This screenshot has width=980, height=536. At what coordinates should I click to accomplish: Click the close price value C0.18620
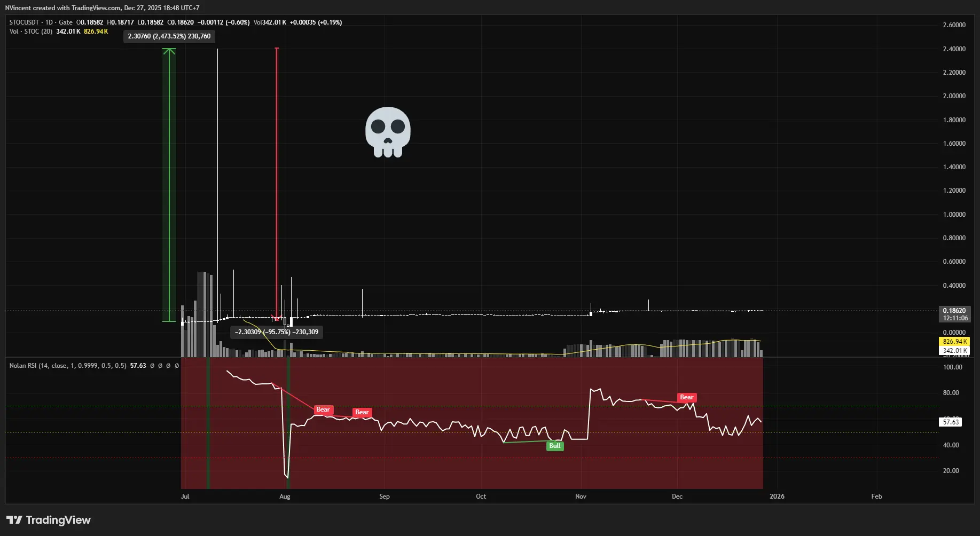[181, 22]
